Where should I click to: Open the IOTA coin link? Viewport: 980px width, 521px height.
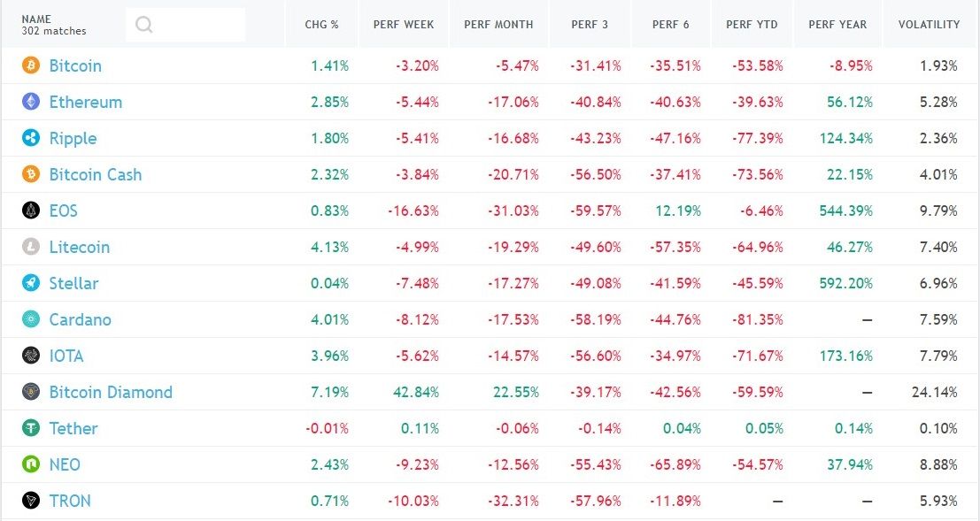click(x=66, y=356)
